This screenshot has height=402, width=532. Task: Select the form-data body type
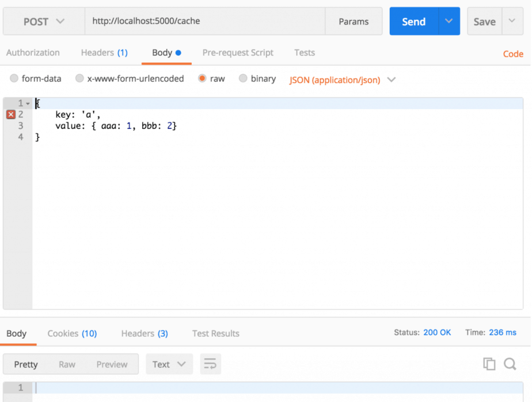(x=14, y=79)
